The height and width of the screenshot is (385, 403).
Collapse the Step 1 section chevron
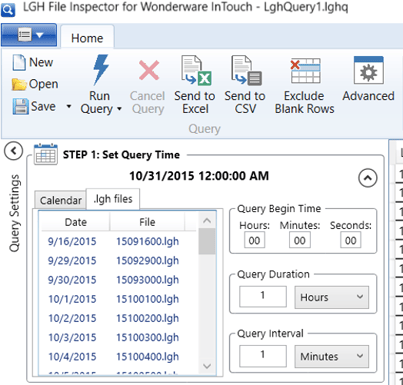[368, 178]
